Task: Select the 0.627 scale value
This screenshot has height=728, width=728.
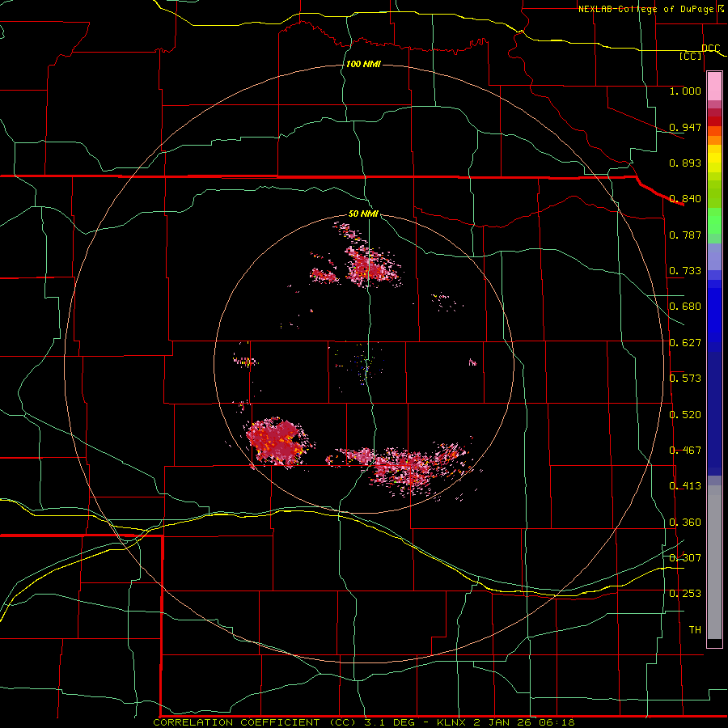Action: click(x=685, y=343)
